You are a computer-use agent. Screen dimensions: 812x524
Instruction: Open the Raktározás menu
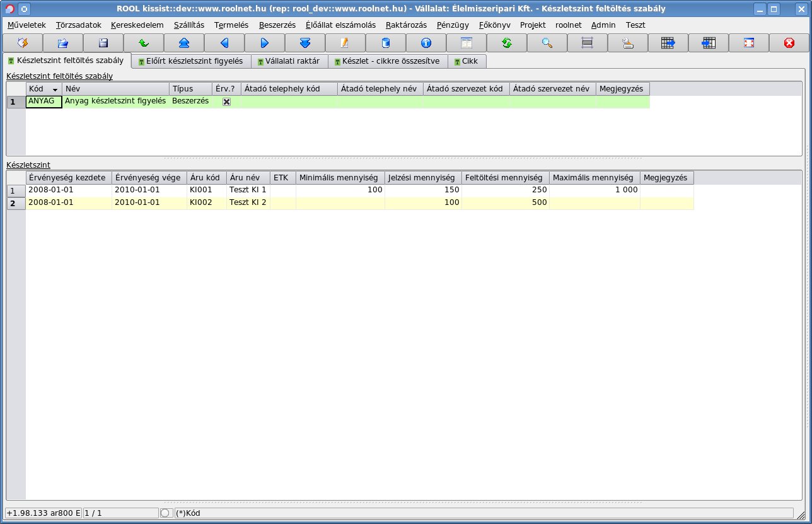[406, 25]
